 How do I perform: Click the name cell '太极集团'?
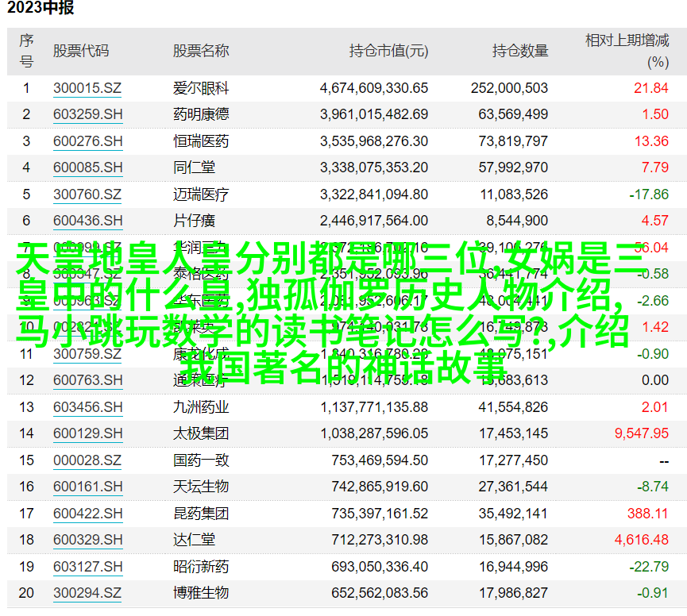pos(201,433)
